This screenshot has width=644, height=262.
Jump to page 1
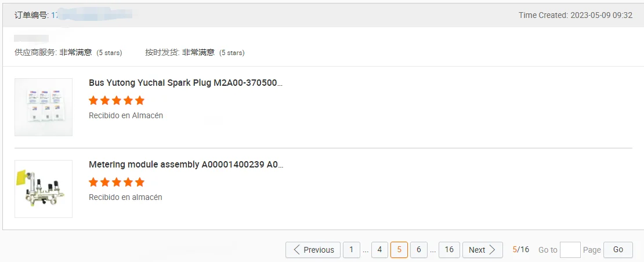click(x=351, y=250)
